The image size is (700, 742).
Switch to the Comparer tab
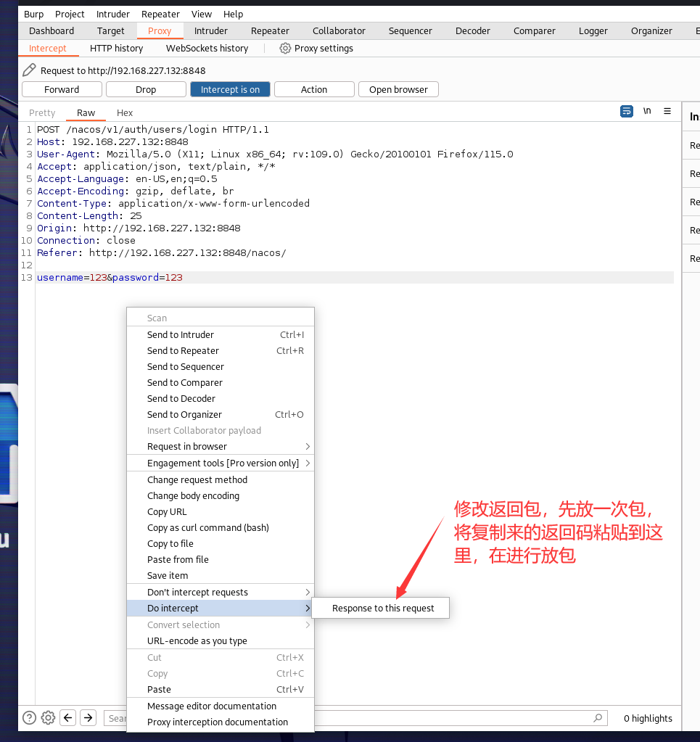click(535, 30)
